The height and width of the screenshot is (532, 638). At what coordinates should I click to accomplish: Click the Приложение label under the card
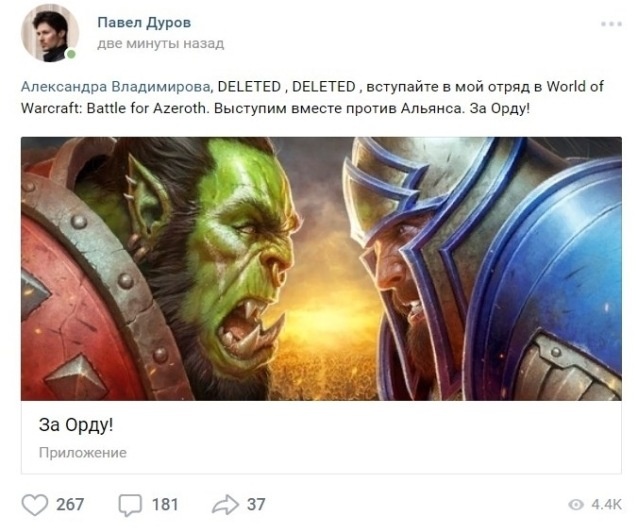(x=83, y=453)
